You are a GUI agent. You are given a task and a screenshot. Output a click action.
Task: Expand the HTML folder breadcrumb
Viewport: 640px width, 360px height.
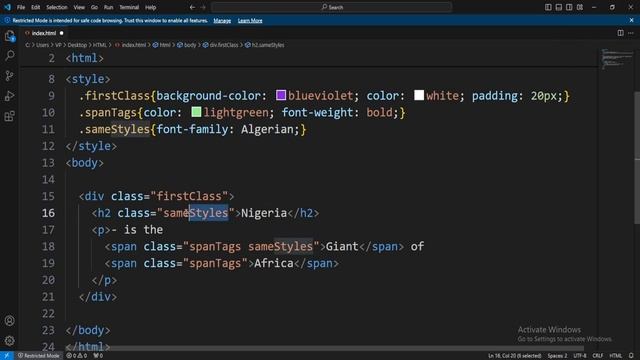click(x=100, y=45)
